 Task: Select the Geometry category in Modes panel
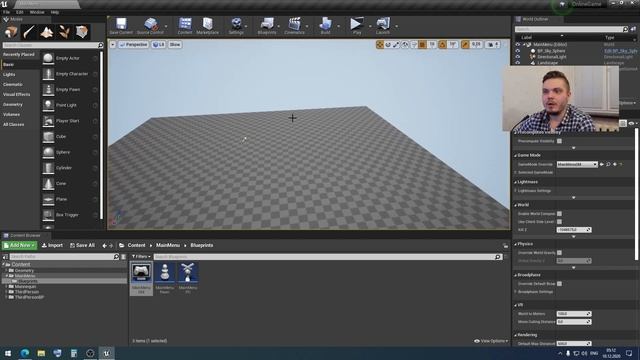point(13,104)
